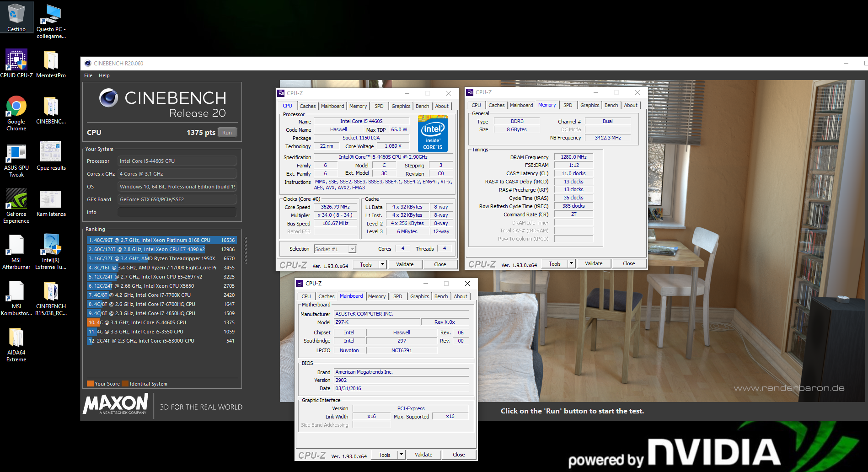This screenshot has width=868, height=472.
Task: Click Close in Memory window
Action: [629, 263]
